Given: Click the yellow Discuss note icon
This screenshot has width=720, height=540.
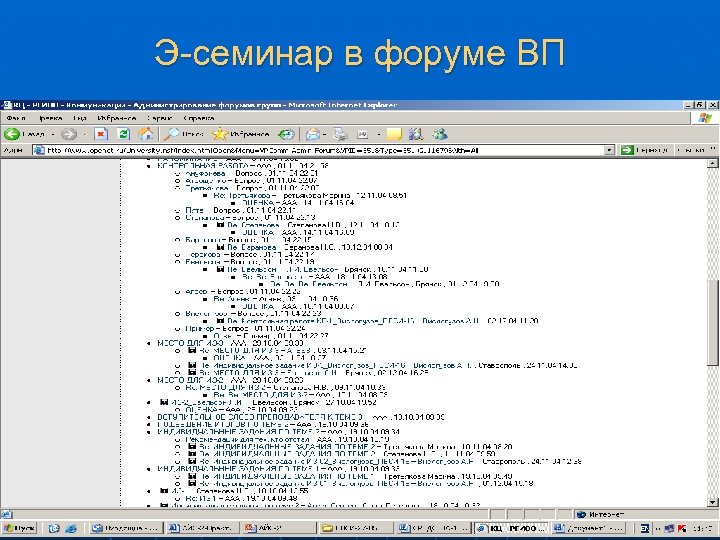Looking at the screenshot, I should tap(394, 134).
